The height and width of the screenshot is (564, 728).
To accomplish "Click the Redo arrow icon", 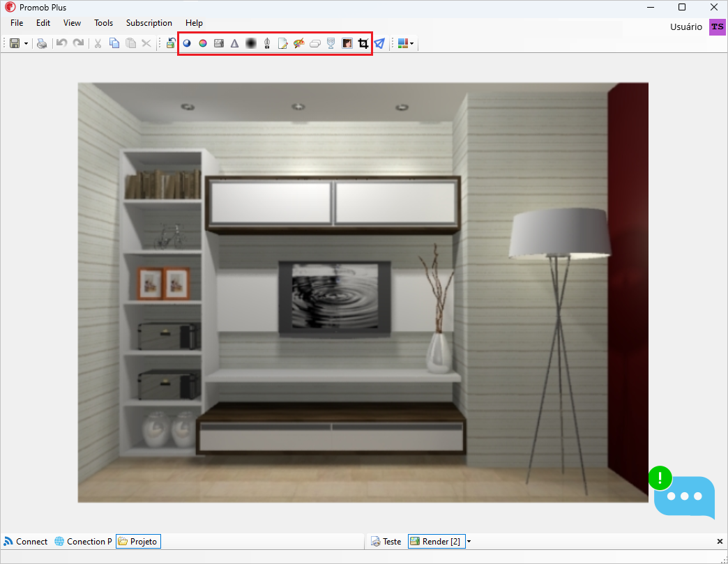I will point(79,43).
